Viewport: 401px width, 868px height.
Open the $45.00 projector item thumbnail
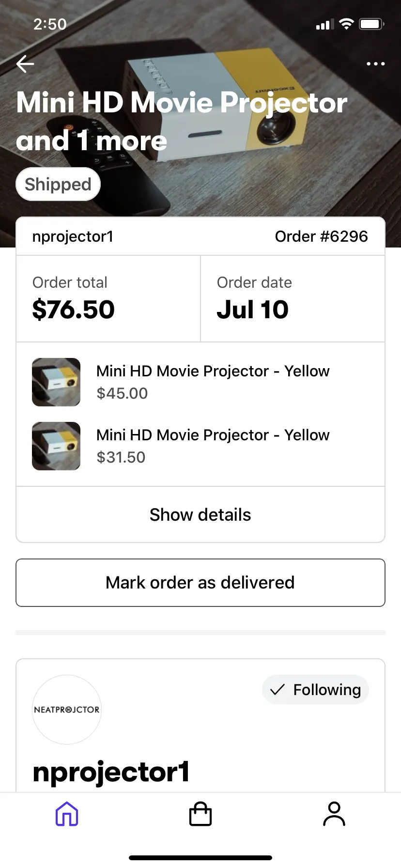tap(56, 382)
